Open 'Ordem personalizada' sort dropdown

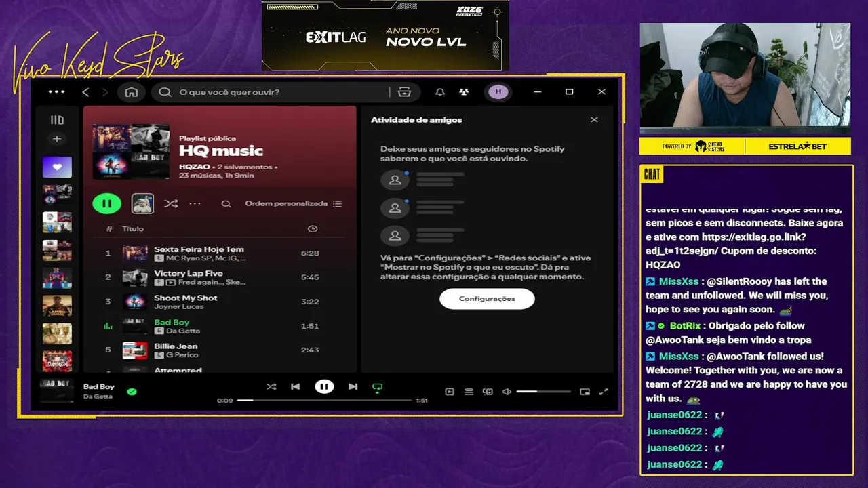click(x=293, y=203)
